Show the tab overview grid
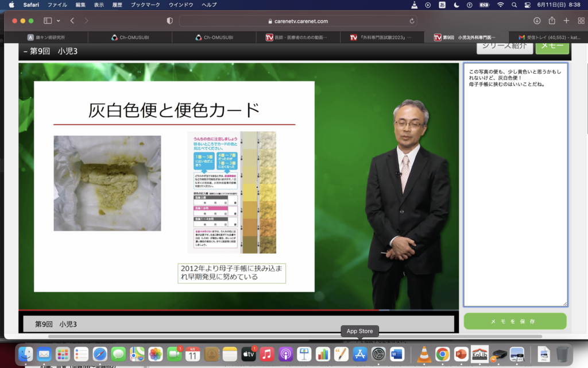Viewport: 588px width, 368px height. point(580,21)
